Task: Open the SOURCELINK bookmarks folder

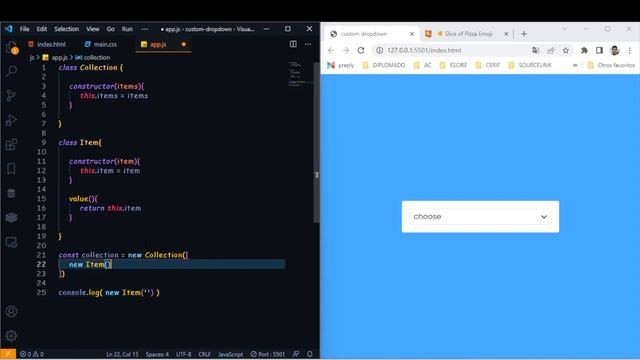Action: (x=529, y=65)
